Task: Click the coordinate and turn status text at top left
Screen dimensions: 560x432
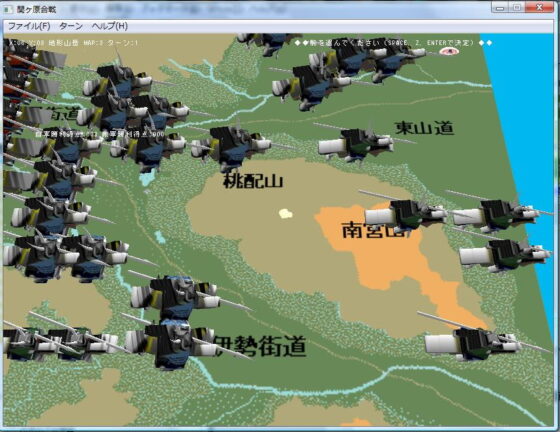Action: pyautogui.click(x=72, y=43)
